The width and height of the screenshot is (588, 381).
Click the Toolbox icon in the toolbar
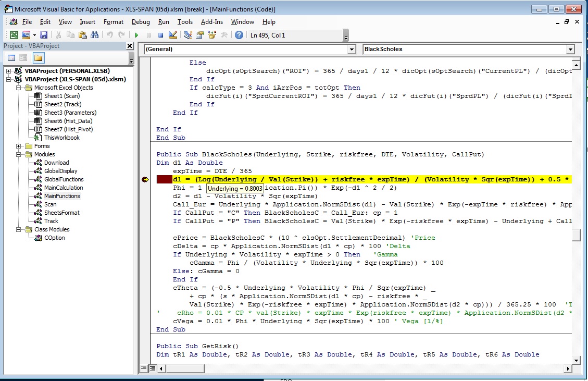pos(224,35)
